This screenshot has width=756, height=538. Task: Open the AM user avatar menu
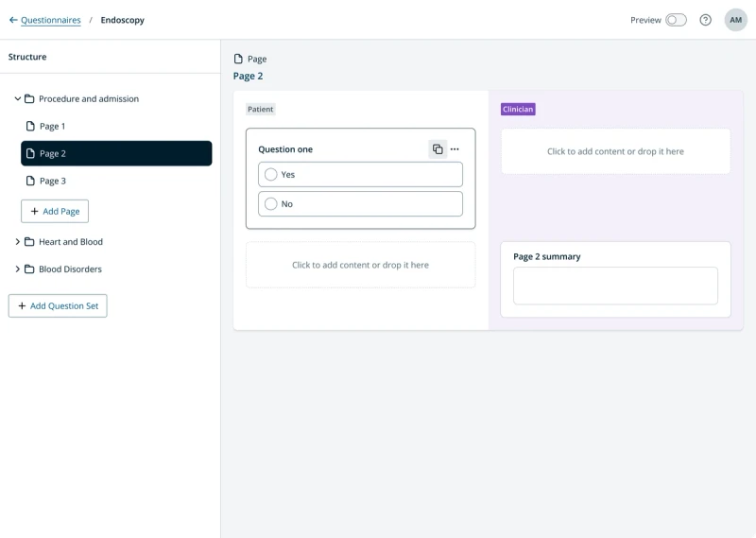coord(735,20)
